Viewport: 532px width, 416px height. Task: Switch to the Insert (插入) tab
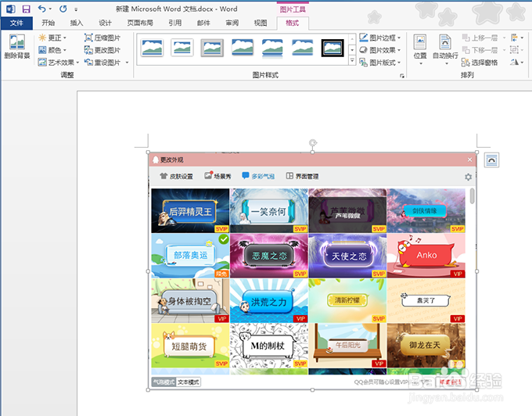(77, 23)
